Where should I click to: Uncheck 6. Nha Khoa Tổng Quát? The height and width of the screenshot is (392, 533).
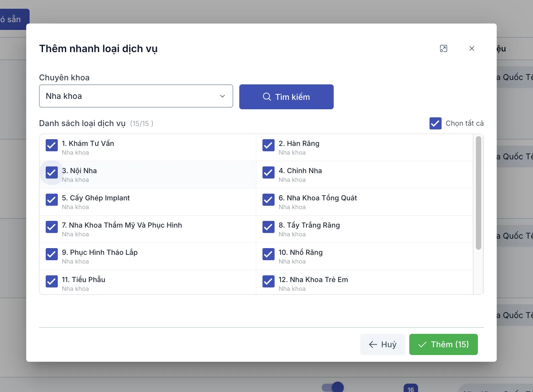pyautogui.click(x=269, y=200)
